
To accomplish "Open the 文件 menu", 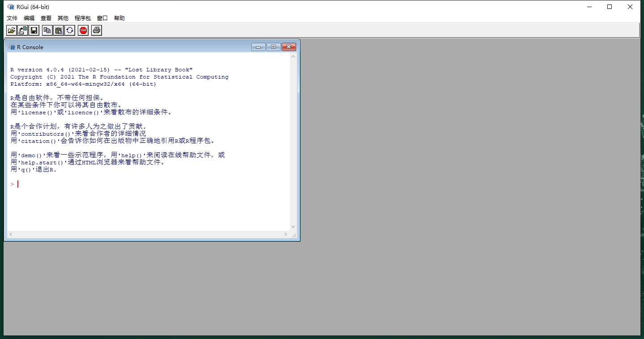I will 12,18.
